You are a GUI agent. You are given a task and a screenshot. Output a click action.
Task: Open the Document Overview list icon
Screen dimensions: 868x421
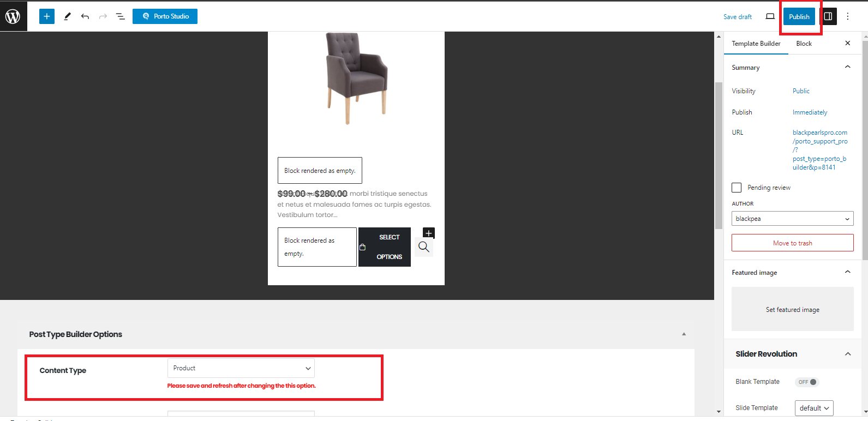coord(121,16)
